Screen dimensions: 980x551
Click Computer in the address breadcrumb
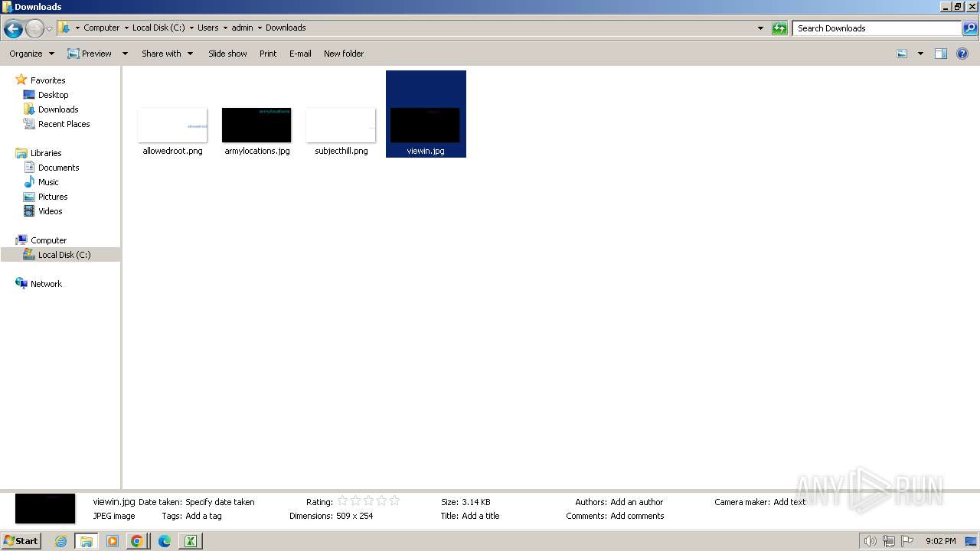101,28
